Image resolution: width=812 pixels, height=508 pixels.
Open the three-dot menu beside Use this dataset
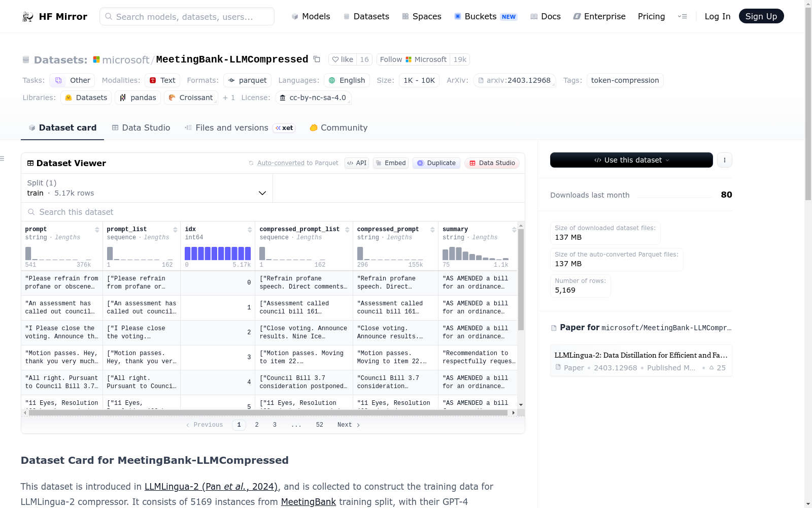[x=725, y=160]
